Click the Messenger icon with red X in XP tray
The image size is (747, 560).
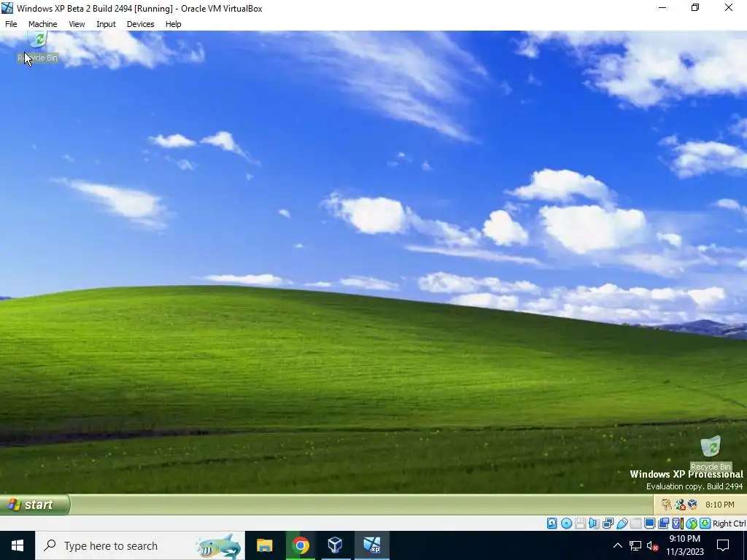[680, 505]
